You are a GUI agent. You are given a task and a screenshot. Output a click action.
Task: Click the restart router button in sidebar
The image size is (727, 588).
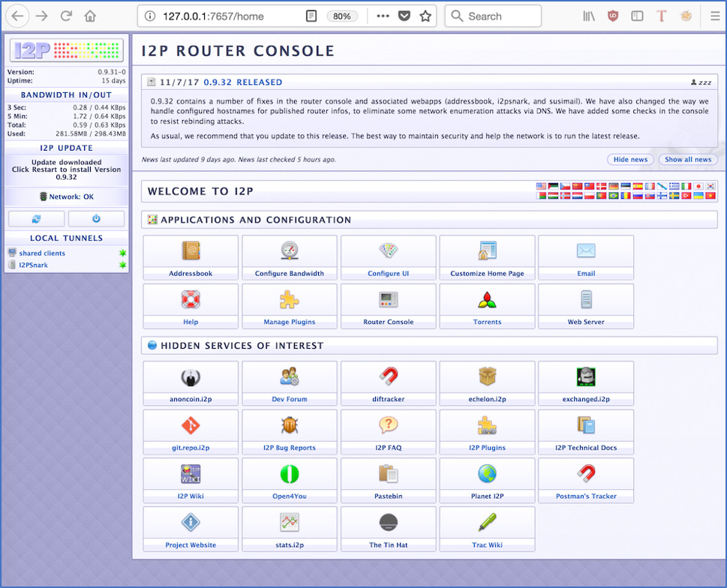point(37,219)
